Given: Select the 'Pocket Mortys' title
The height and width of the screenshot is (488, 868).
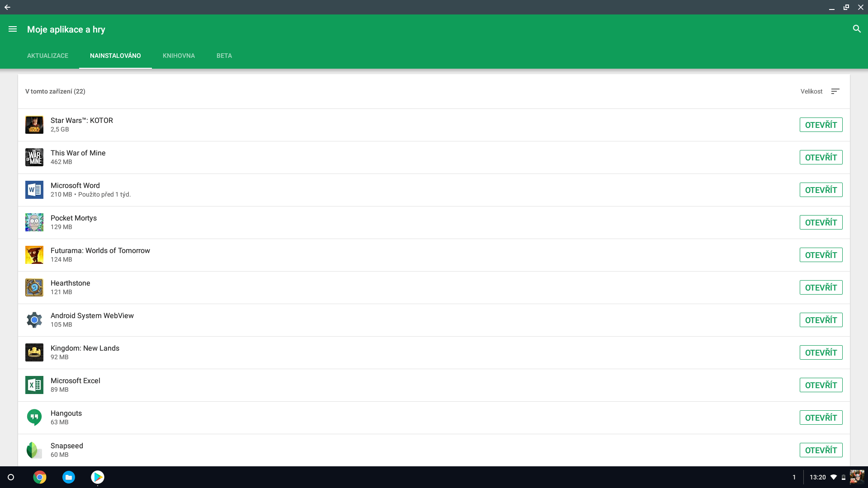Looking at the screenshot, I should coord(74,218).
